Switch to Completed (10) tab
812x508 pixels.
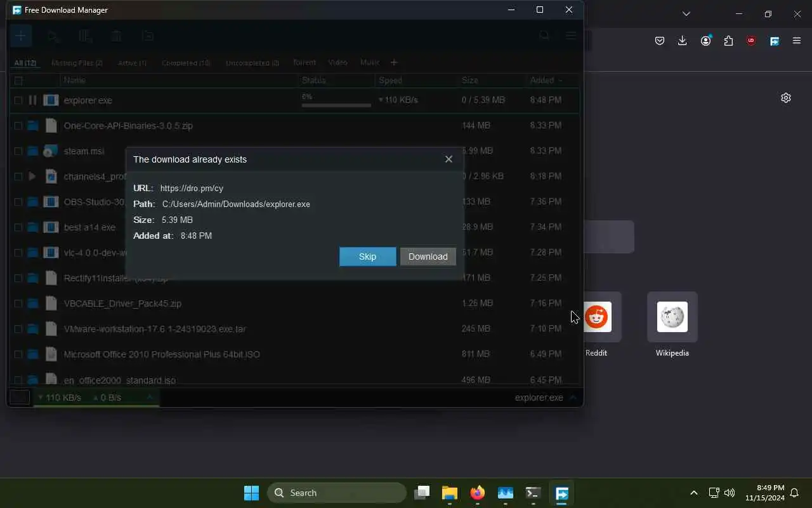[x=186, y=63]
